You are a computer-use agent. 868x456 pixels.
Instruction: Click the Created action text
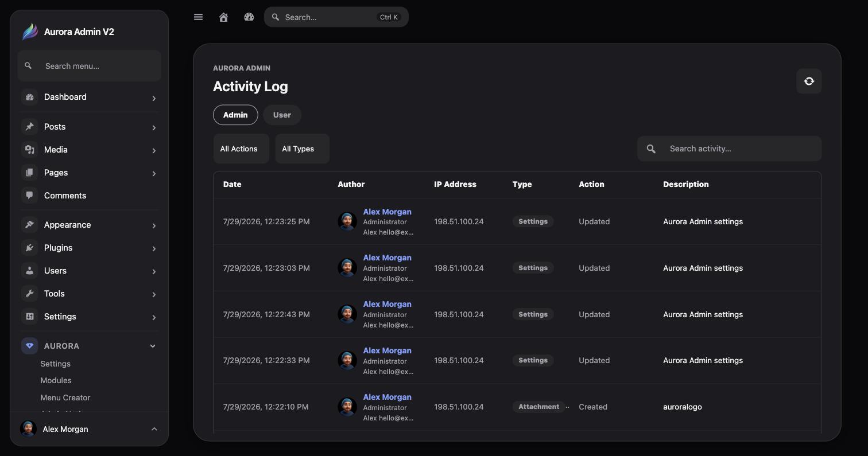pos(593,407)
